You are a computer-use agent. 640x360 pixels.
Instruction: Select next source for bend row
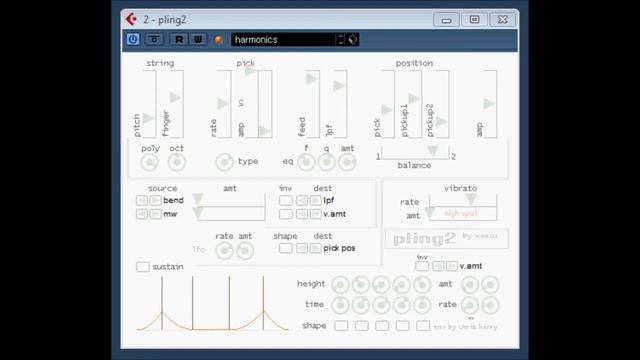(x=155, y=200)
